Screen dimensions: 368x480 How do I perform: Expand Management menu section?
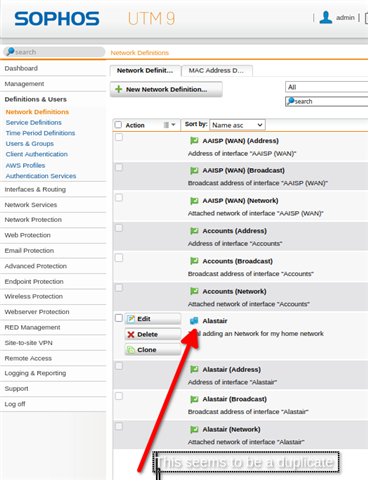(x=24, y=84)
